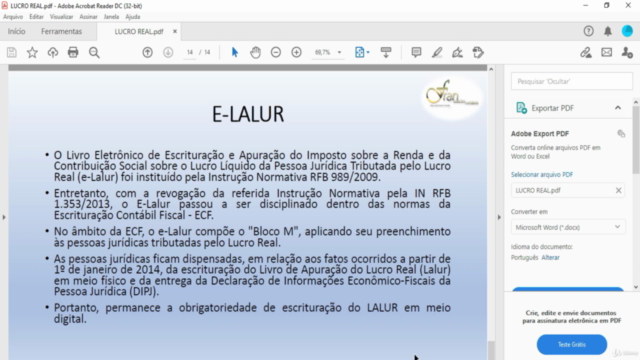Select the arrow selection tool
640x360 pixels.
coord(235,52)
